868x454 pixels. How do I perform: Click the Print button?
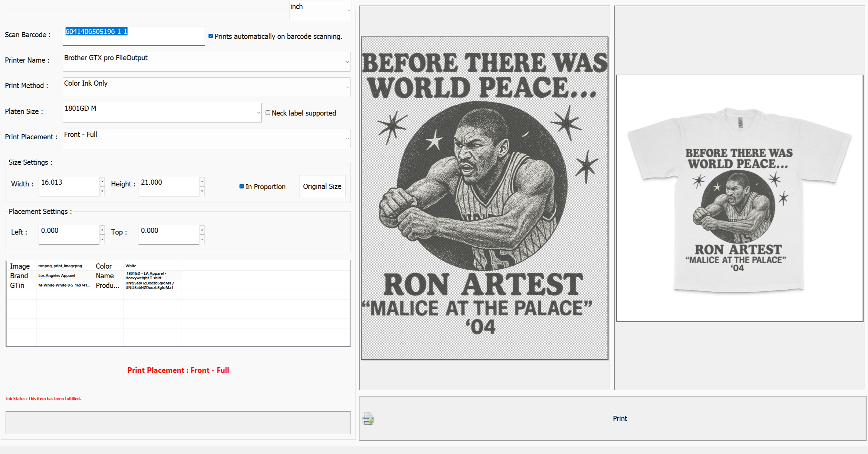tap(620, 419)
